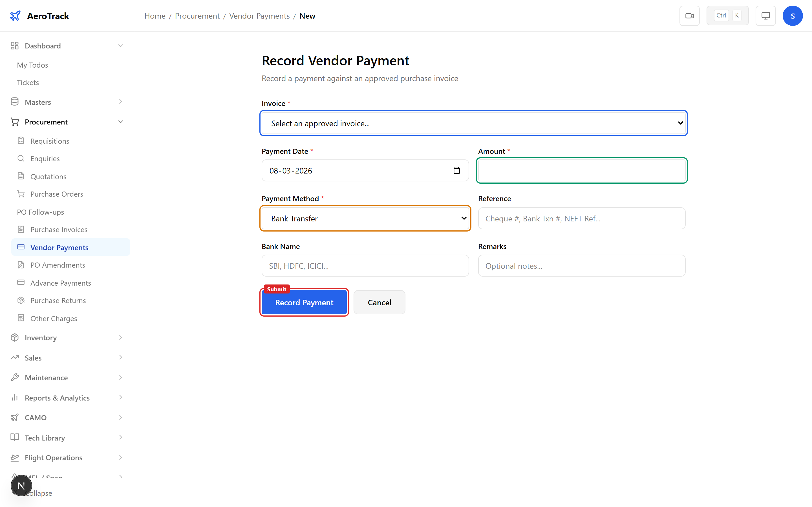Expand the Inventory section
Image resolution: width=812 pixels, height=507 pixels.
41,338
